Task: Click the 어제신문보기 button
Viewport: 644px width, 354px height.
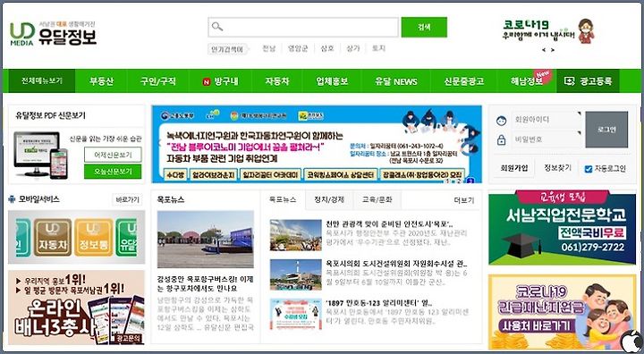Action: pyautogui.click(x=113, y=155)
